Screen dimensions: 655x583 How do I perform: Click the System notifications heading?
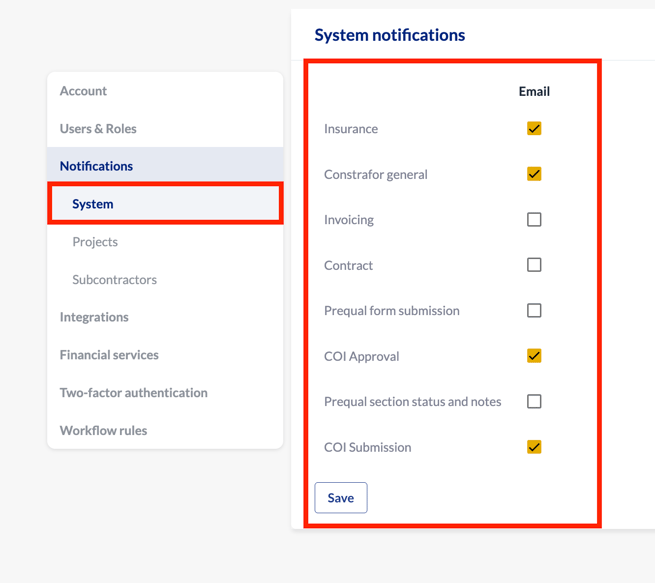click(389, 35)
